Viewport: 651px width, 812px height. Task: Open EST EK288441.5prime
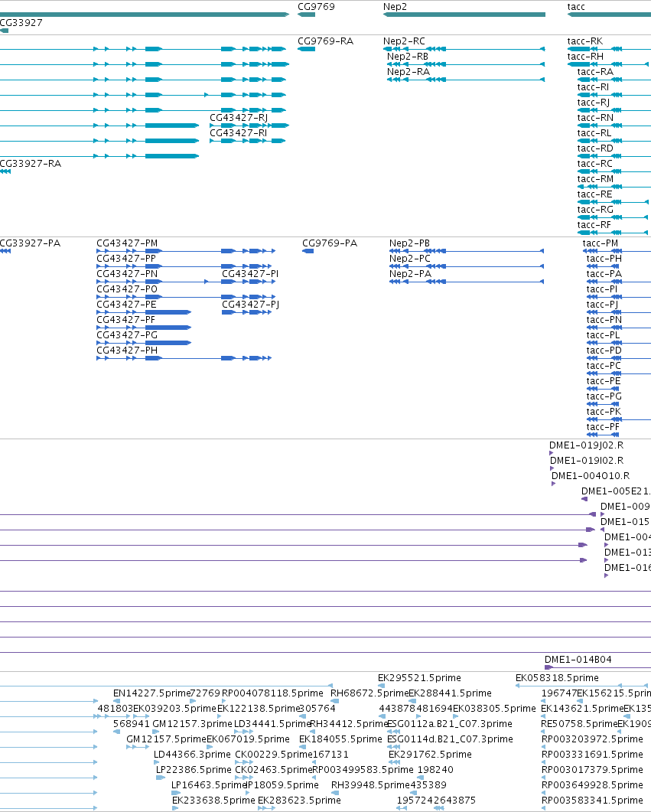[x=451, y=693]
